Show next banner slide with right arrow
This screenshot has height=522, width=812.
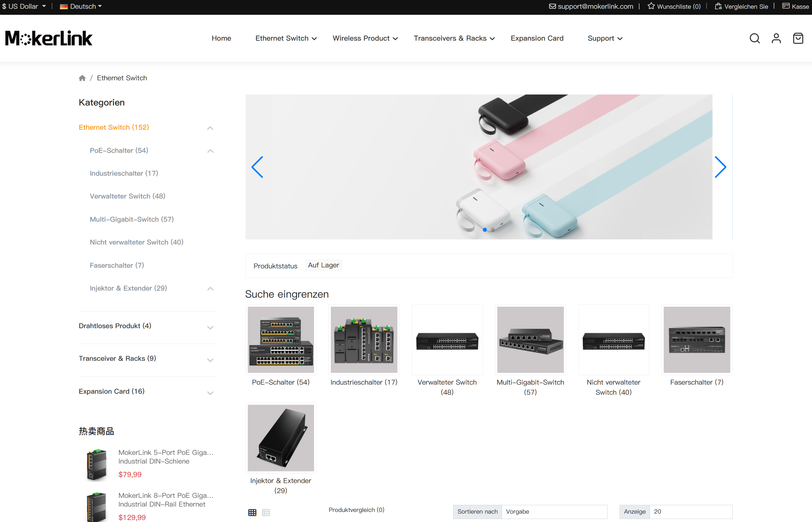pos(720,167)
